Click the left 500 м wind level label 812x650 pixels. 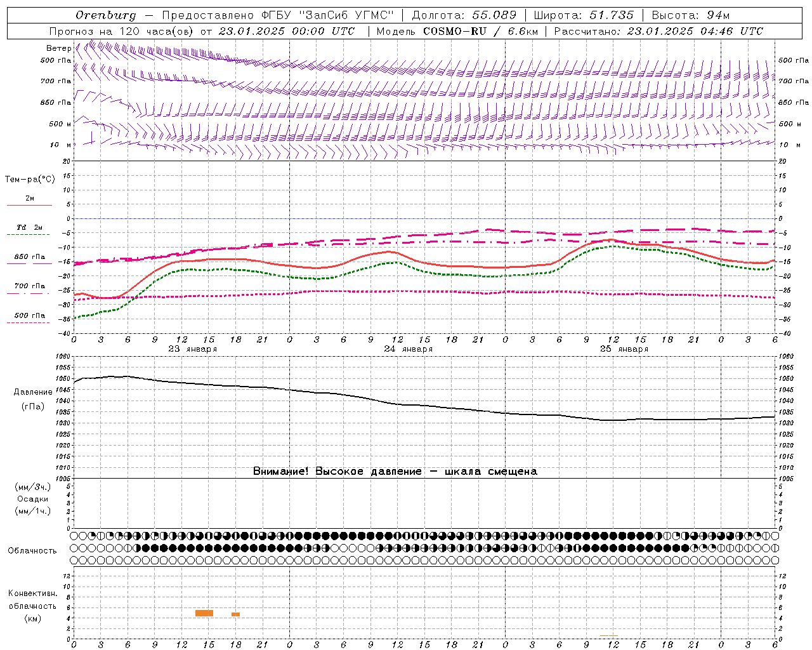click(x=60, y=124)
